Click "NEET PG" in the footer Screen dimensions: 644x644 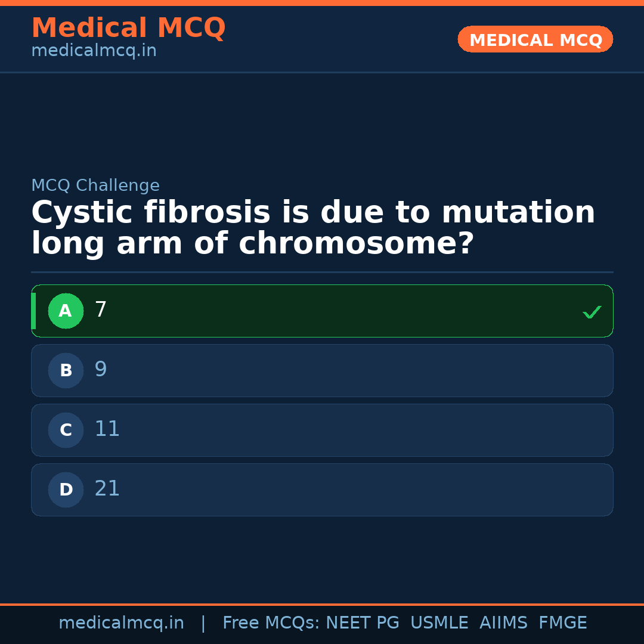click(363, 623)
